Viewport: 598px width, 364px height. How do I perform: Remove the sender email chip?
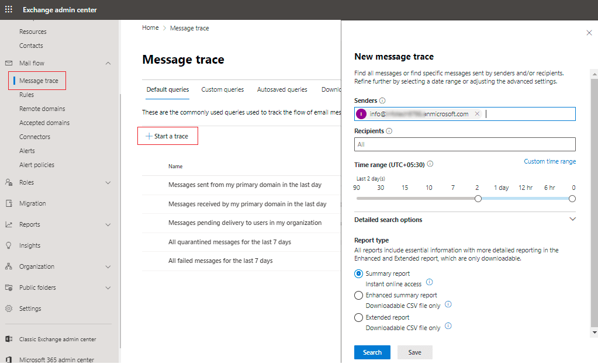pyautogui.click(x=477, y=114)
